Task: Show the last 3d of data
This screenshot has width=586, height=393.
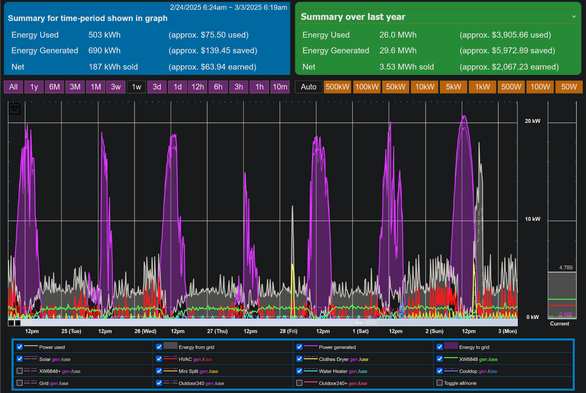Action: click(x=157, y=87)
